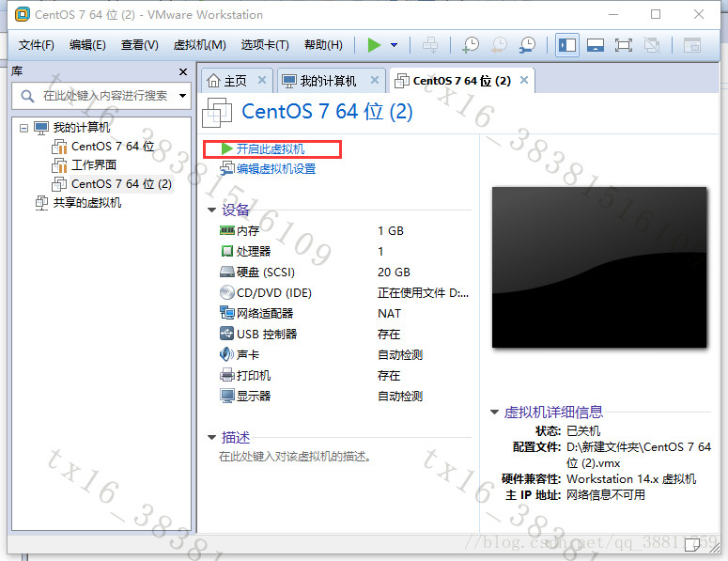
Task: Select CentOS 7 64 位 (2) in library tree
Action: click(x=121, y=184)
